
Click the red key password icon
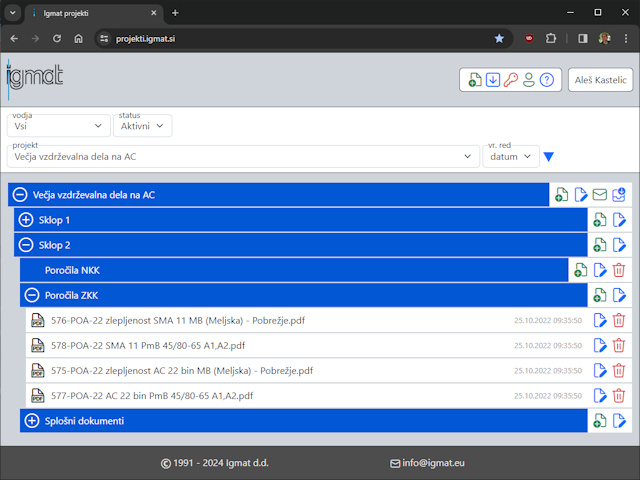511,80
